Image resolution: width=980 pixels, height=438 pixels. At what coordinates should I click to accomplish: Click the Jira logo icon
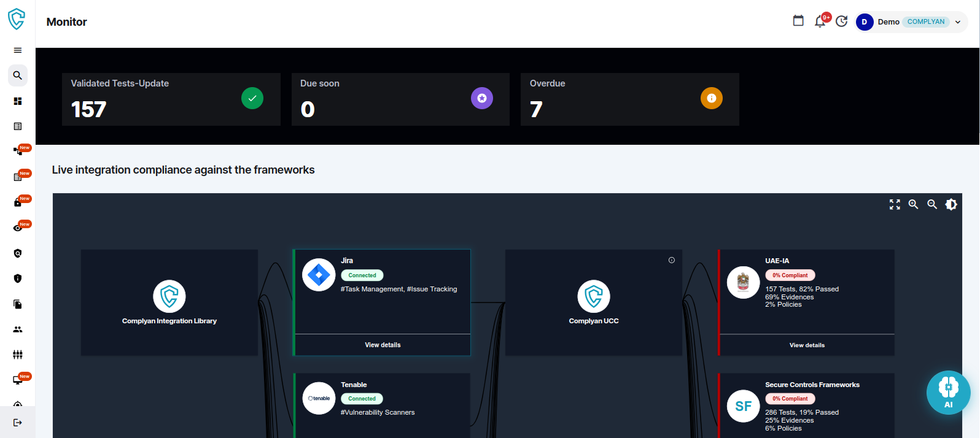tap(319, 275)
